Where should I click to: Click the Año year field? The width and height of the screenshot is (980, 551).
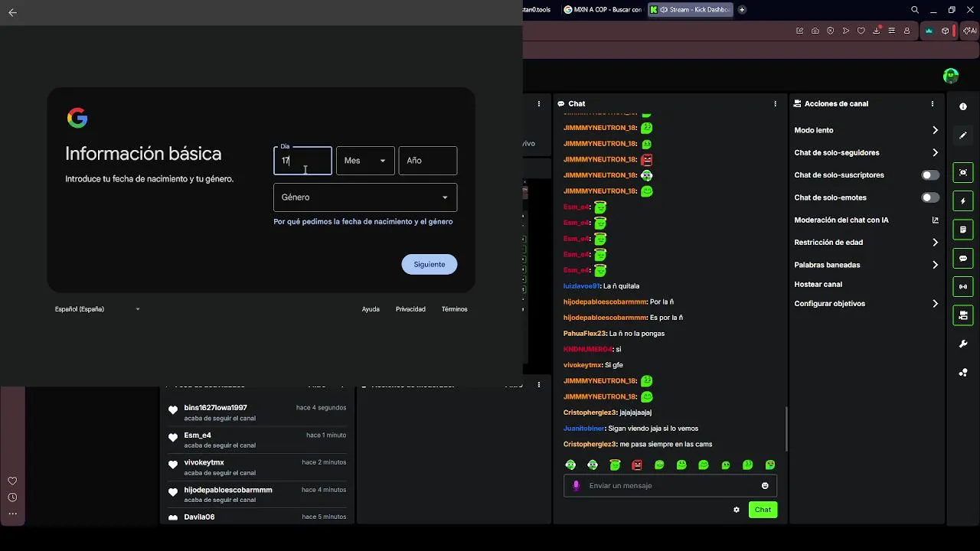[427, 161]
